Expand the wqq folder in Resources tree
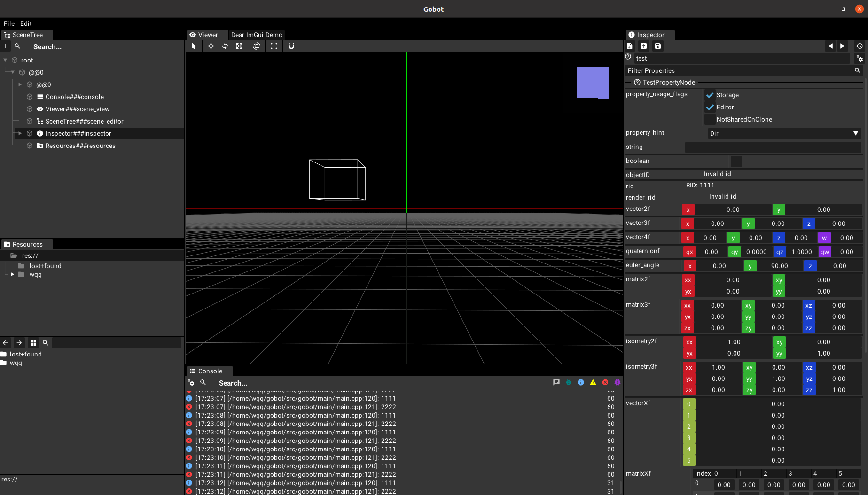This screenshot has height=495, width=868. [x=13, y=274]
